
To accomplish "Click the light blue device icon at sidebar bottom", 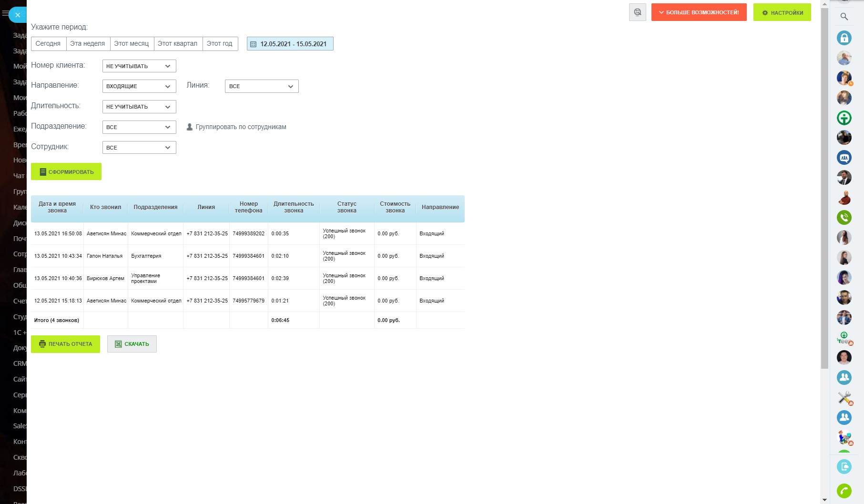I will (844, 466).
